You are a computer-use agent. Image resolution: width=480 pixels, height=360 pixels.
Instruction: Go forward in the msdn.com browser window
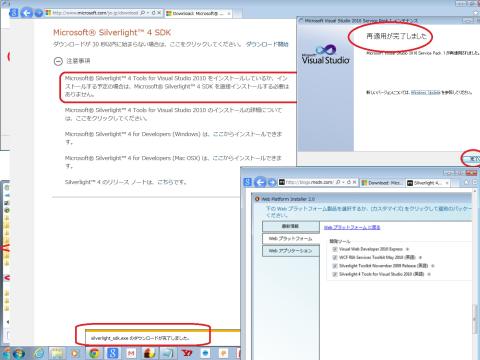click(x=272, y=182)
